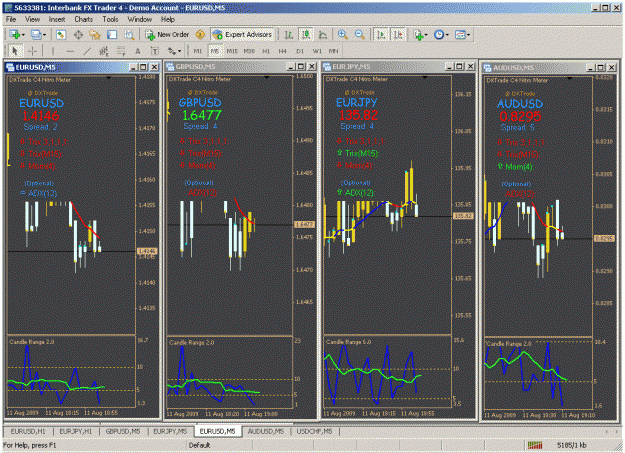The image size is (625, 453).
Task: Open the Navigator folder icon
Action: pyautogui.click(x=95, y=35)
